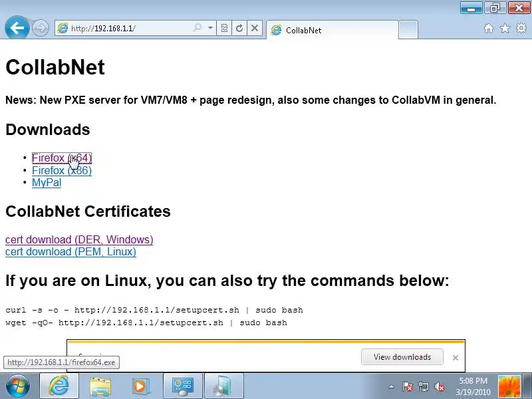This screenshot has height=399, width=532.
Task: Click the flower icon at taskbar end
Action: pyautogui.click(x=509, y=386)
